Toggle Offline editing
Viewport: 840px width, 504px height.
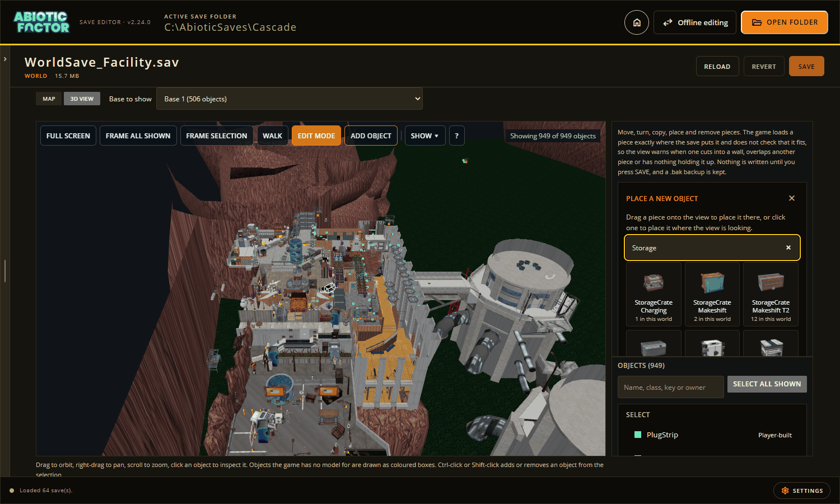click(695, 22)
